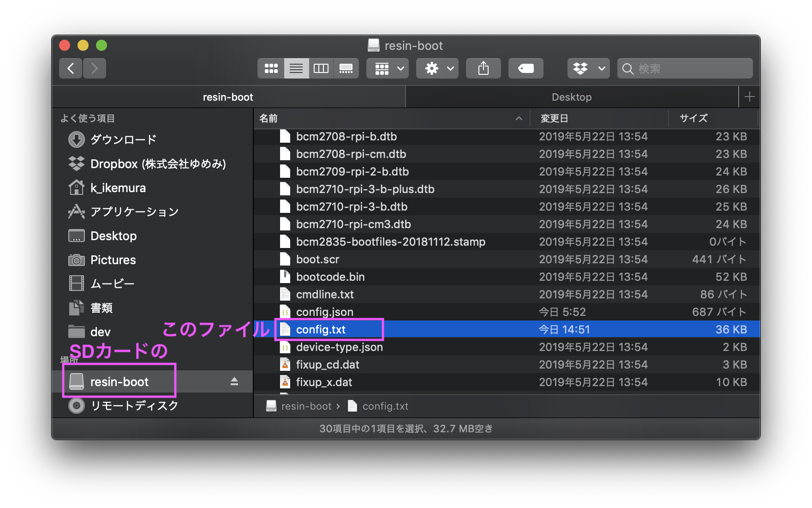Image resolution: width=812 pixels, height=508 pixels.
Task: Open the gear action menu
Action: [437, 68]
